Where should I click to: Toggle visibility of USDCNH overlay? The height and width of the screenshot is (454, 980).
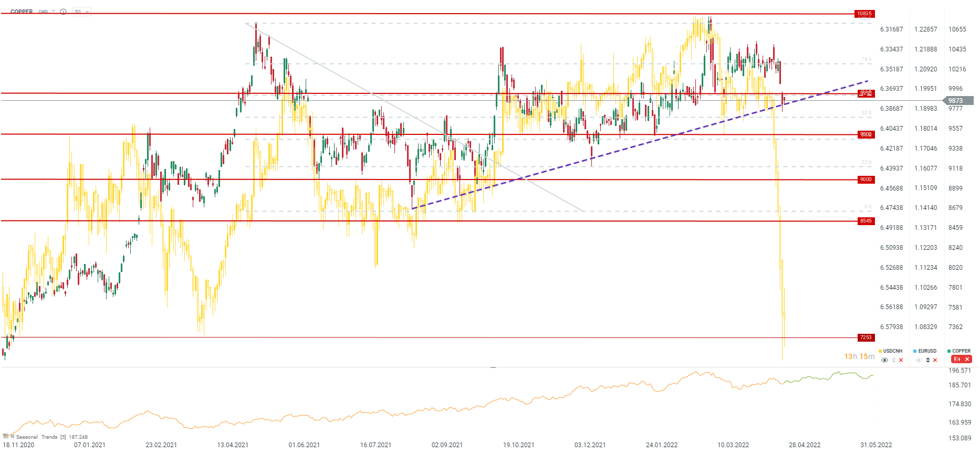(x=885, y=360)
